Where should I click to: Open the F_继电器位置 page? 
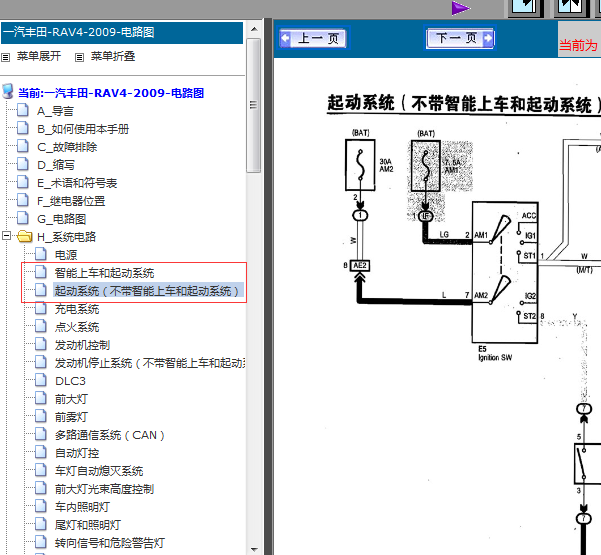point(71,201)
